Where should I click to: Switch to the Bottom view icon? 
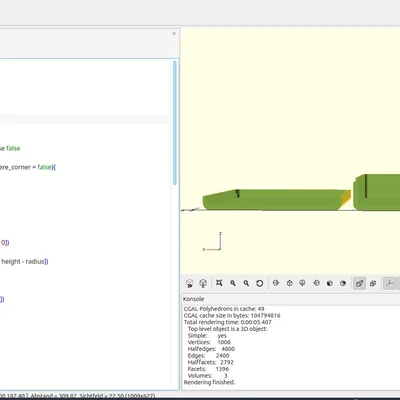click(x=302, y=283)
